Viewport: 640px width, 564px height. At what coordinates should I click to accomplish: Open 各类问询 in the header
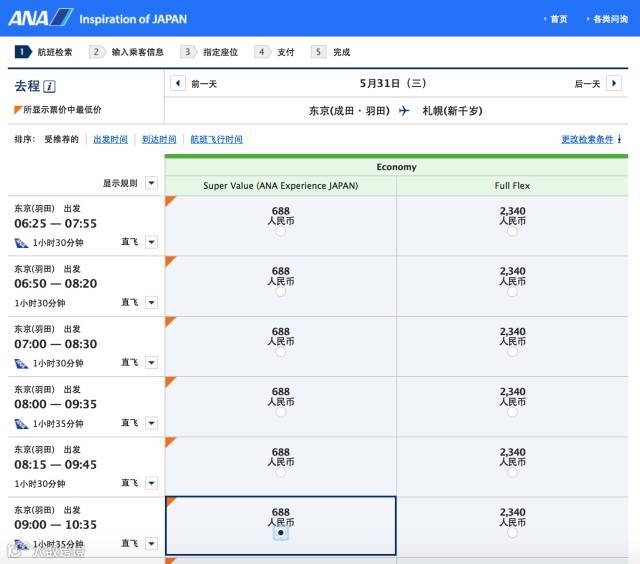(x=611, y=19)
